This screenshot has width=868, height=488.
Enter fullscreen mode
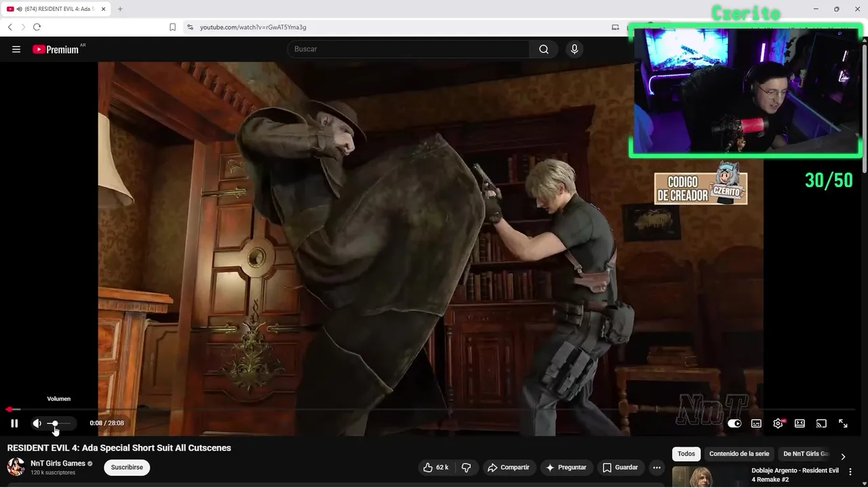point(843,423)
